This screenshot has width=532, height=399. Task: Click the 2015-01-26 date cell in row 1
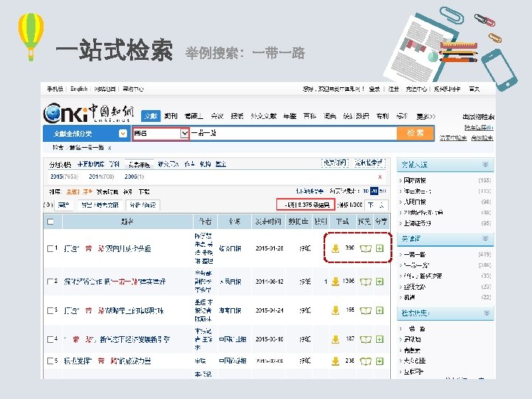[270, 248]
